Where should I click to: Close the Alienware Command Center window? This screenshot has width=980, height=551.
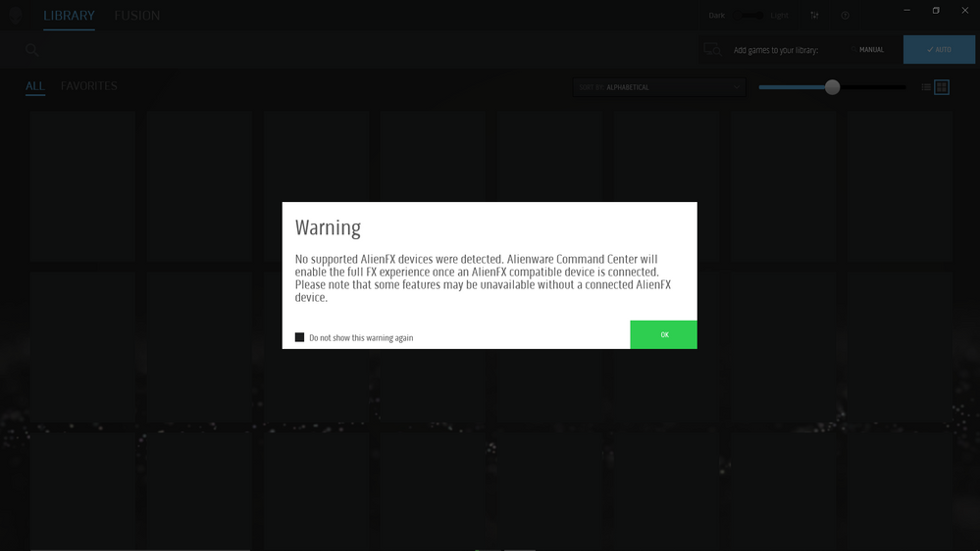(964, 11)
